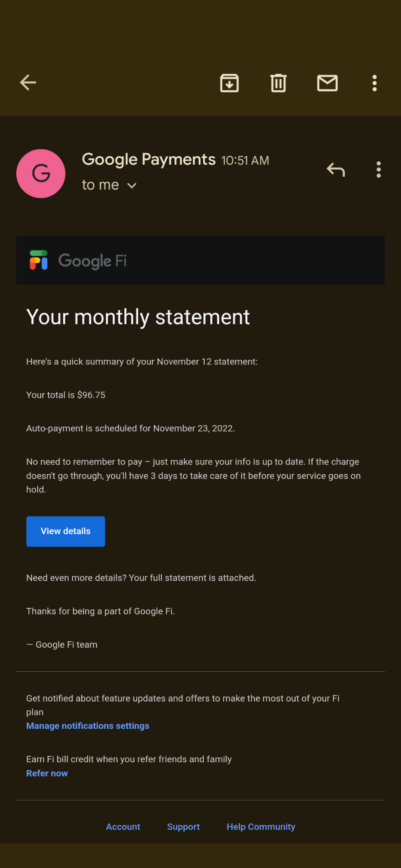Open Manage notifications settings link
The width and height of the screenshot is (401, 868).
click(x=88, y=726)
